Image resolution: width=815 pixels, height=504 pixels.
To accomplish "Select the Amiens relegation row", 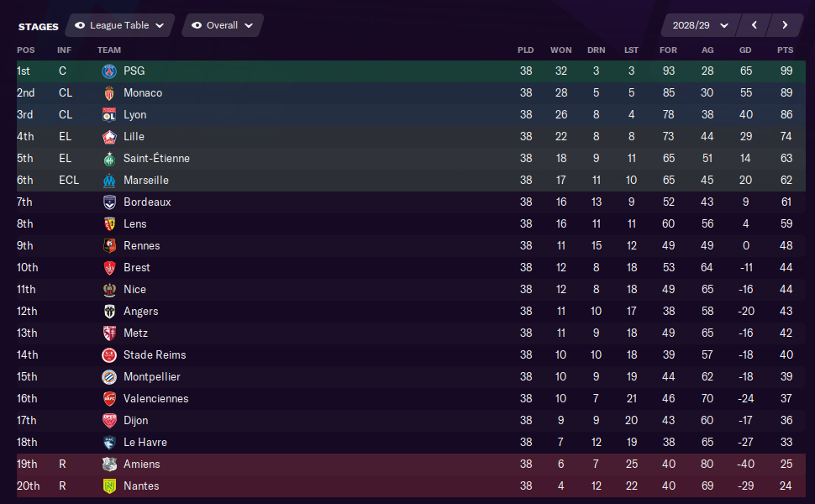I will click(x=411, y=464).
